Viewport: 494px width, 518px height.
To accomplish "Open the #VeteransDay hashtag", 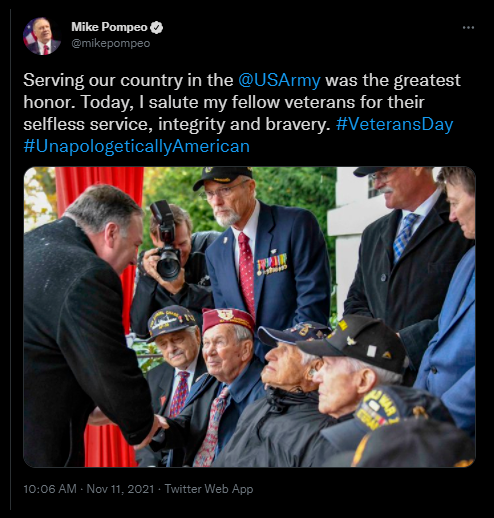I will click(395, 124).
